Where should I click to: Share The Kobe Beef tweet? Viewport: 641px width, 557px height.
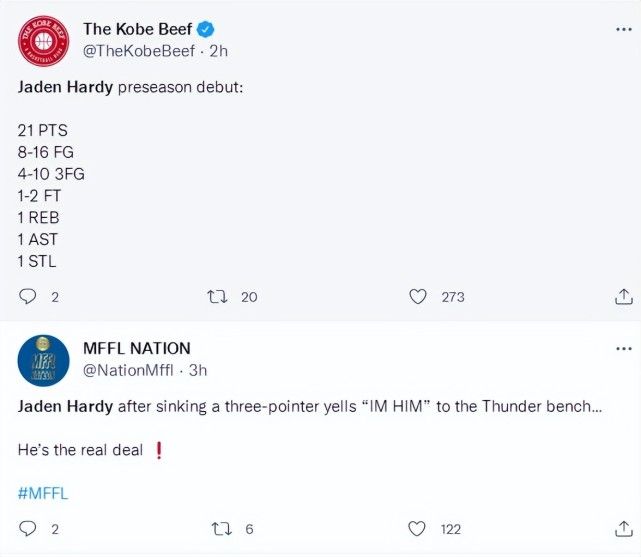(622, 296)
